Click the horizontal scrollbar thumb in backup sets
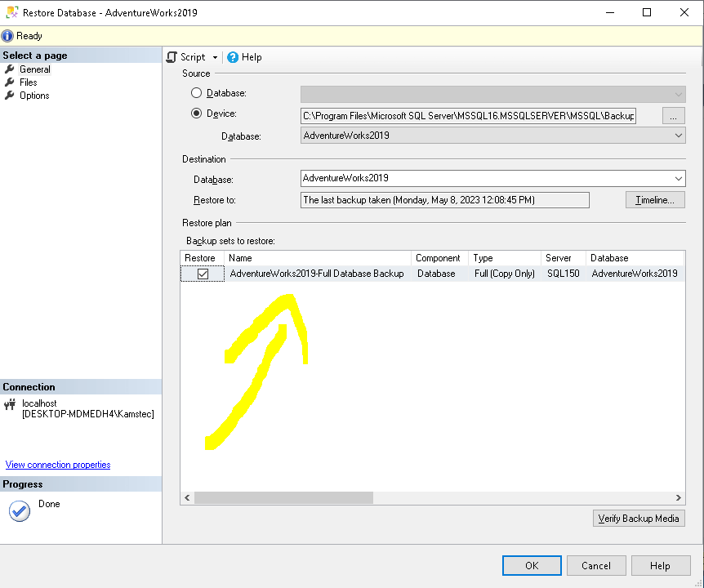 click(x=283, y=498)
